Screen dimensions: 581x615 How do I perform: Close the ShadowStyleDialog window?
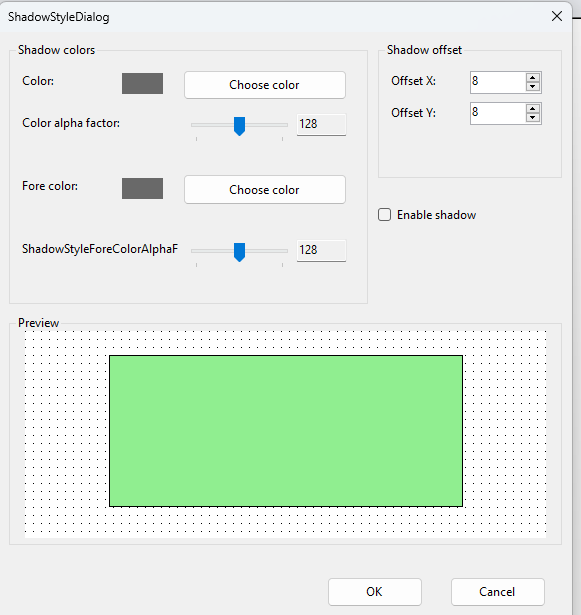557,16
